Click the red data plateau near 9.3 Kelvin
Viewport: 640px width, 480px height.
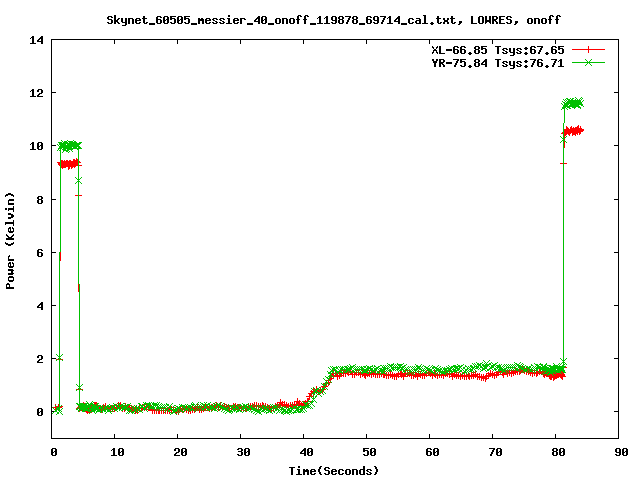pos(69,164)
